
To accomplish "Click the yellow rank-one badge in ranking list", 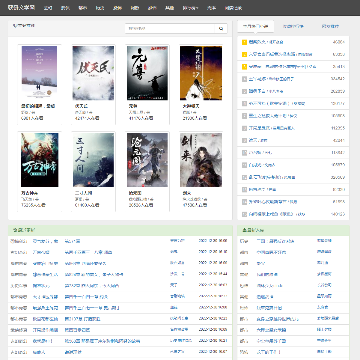I will 244,42.
